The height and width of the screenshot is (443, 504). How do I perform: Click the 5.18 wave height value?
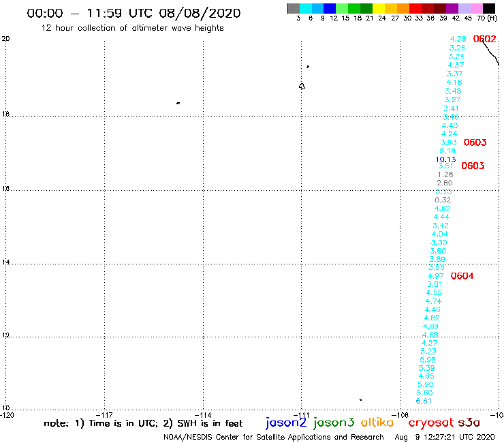tap(447, 151)
